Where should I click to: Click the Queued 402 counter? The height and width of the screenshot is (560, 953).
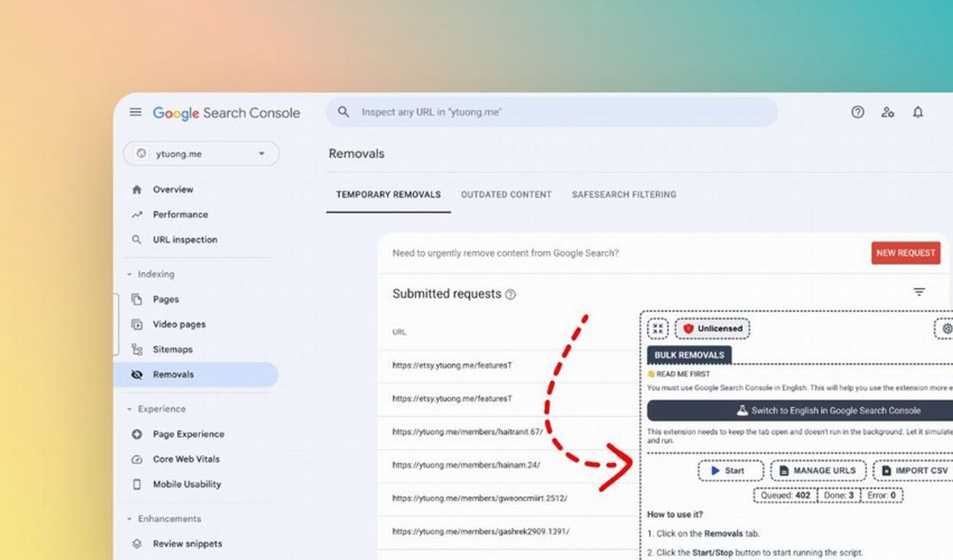pyautogui.click(x=784, y=496)
